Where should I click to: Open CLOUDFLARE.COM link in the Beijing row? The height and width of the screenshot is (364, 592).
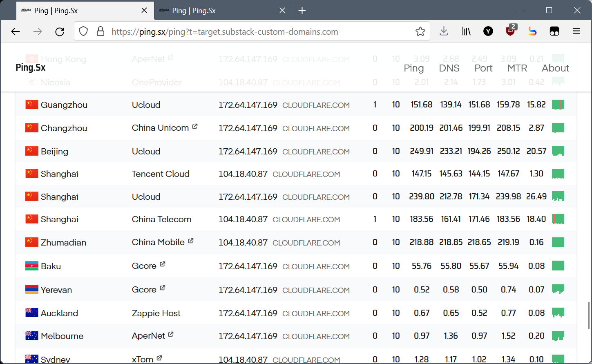click(316, 151)
